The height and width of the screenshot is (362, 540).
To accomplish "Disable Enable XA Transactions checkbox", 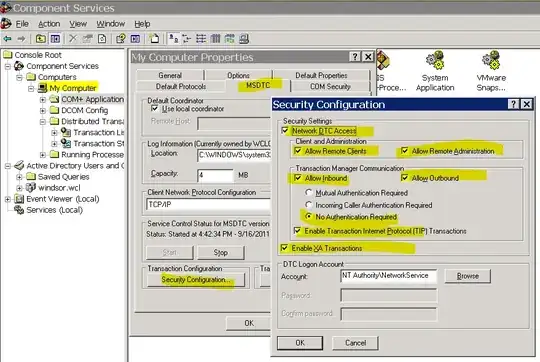I will (x=284, y=248).
